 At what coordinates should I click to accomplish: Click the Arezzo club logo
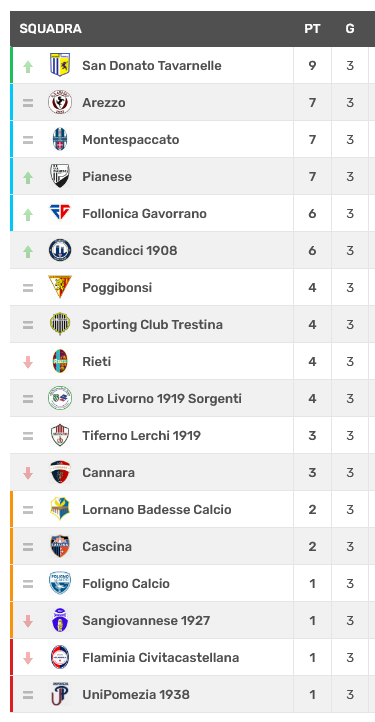[x=60, y=102]
